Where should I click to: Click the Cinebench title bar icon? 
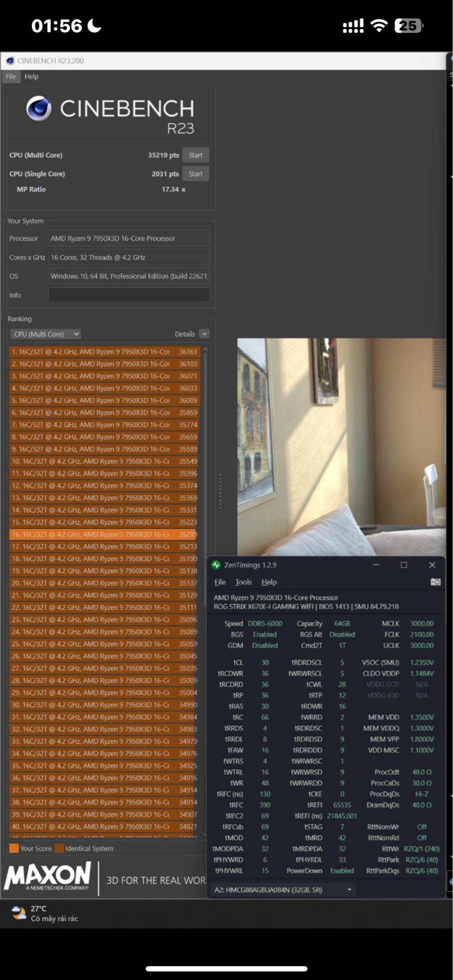(10, 61)
